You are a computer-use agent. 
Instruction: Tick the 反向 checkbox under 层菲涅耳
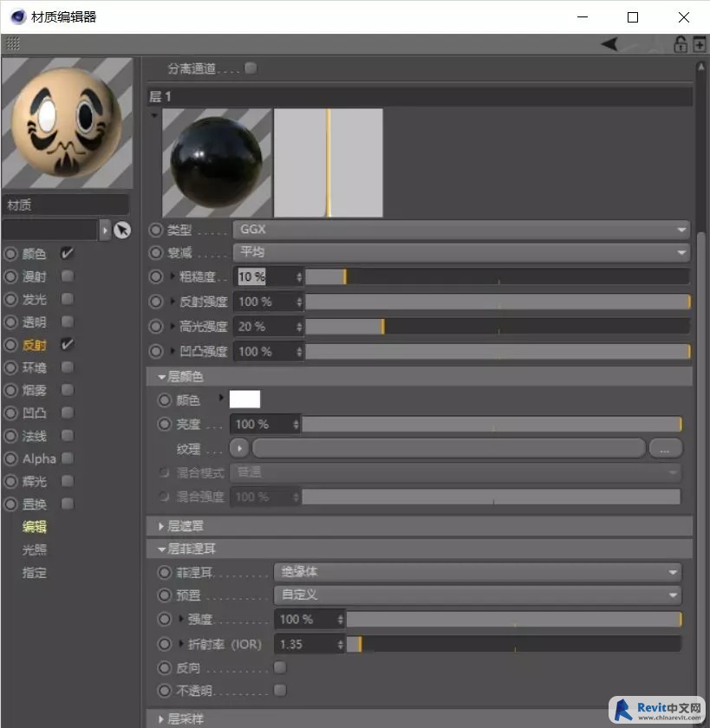pyautogui.click(x=280, y=667)
